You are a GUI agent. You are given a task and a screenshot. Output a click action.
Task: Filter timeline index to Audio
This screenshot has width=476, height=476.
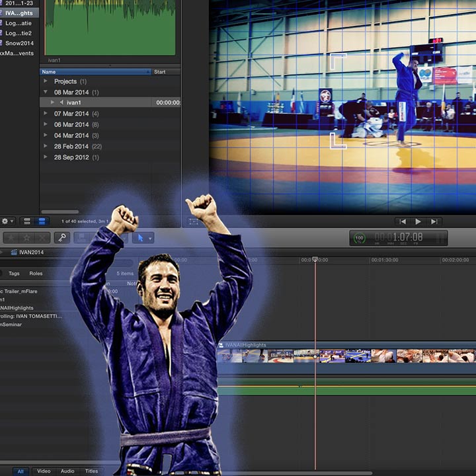(67, 471)
